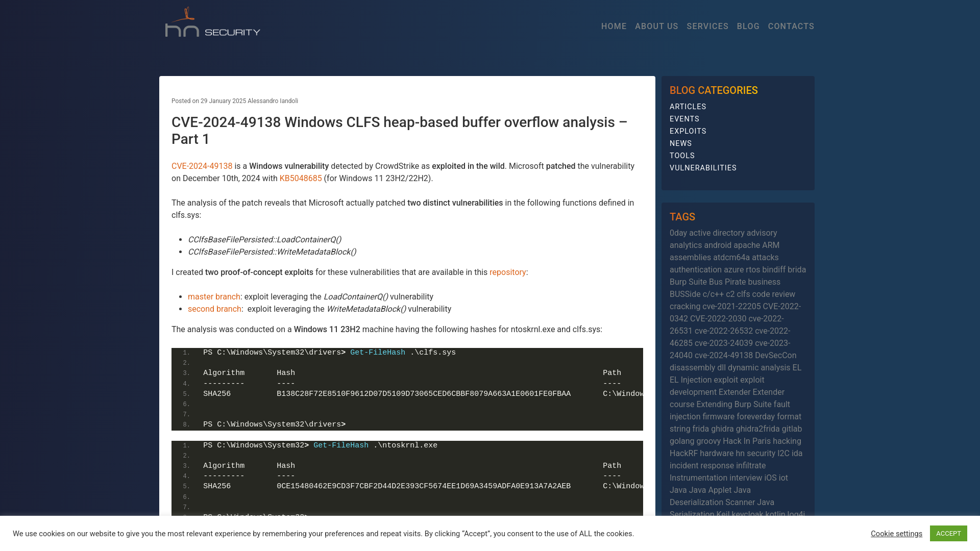
Task: Open the NEWS blog category
Action: 680,143
